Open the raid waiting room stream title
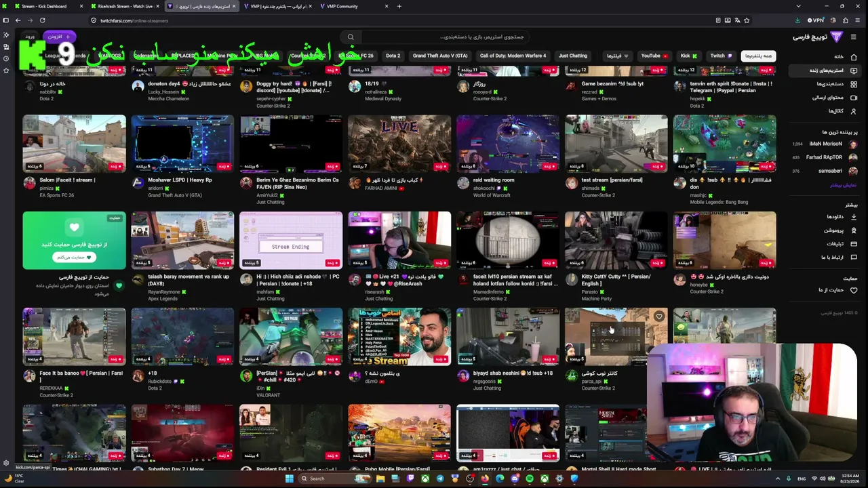Image resolution: width=868 pixels, height=488 pixels. [494, 180]
